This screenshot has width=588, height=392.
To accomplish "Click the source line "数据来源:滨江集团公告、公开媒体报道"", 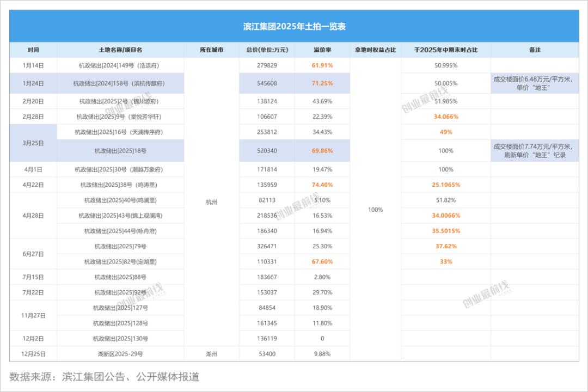I will point(104,377).
